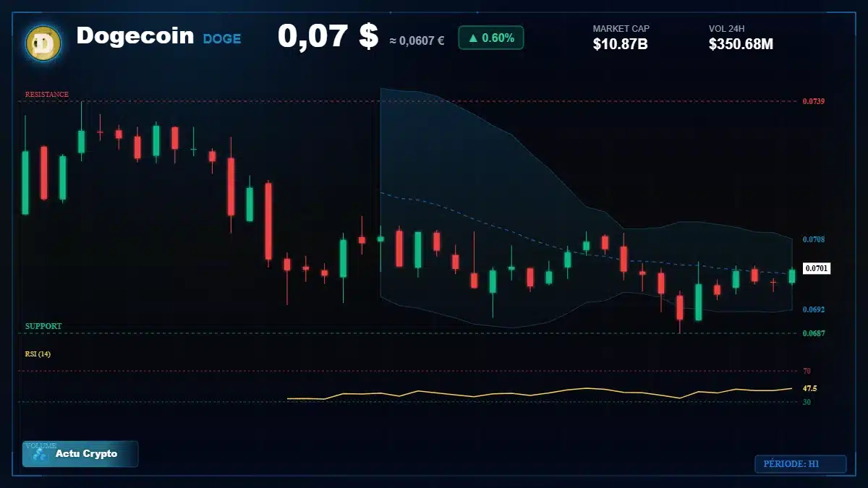868x488 pixels.
Task: Click the MARKET CAP label
Action: [621, 29]
